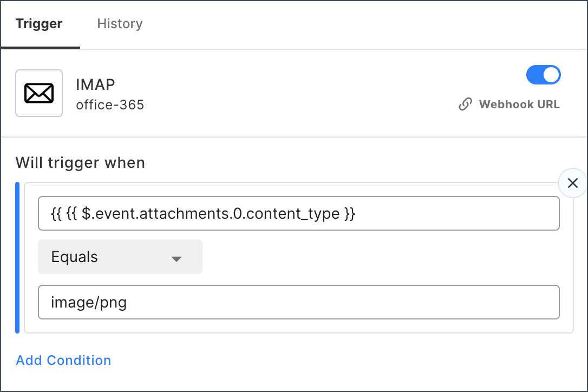The image size is (588, 392).
Task: Click Add Condition link
Action: pos(63,361)
